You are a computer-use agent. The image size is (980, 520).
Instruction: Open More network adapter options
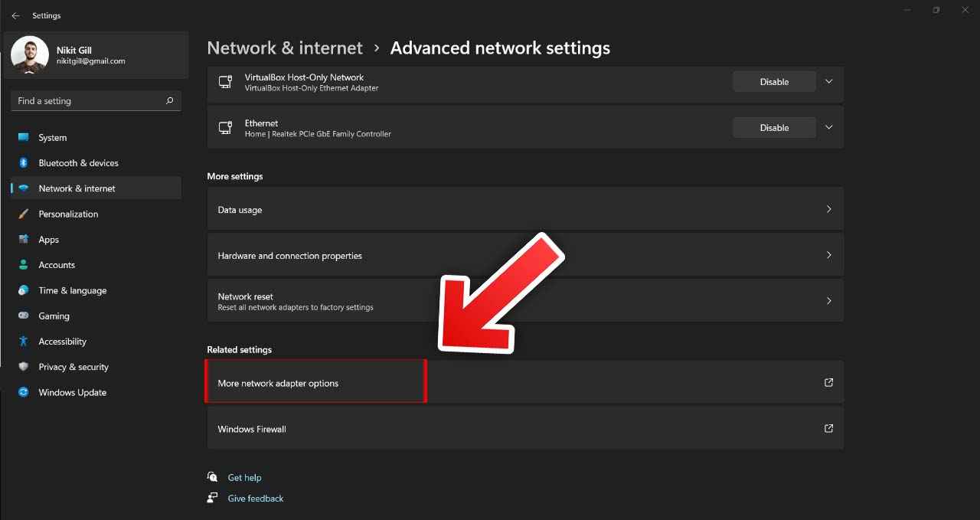coord(525,382)
